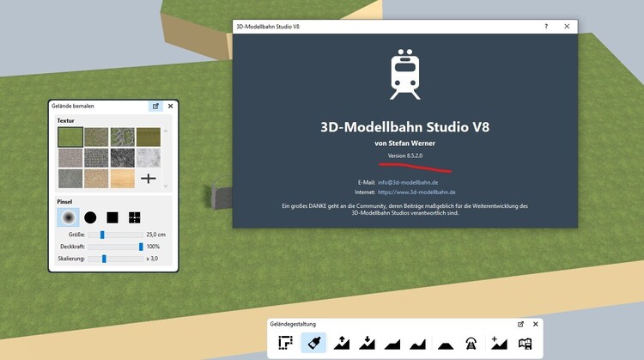Select the hard round brush shape
This screenshot has height=360, width=644.
(x=90, y=217)
